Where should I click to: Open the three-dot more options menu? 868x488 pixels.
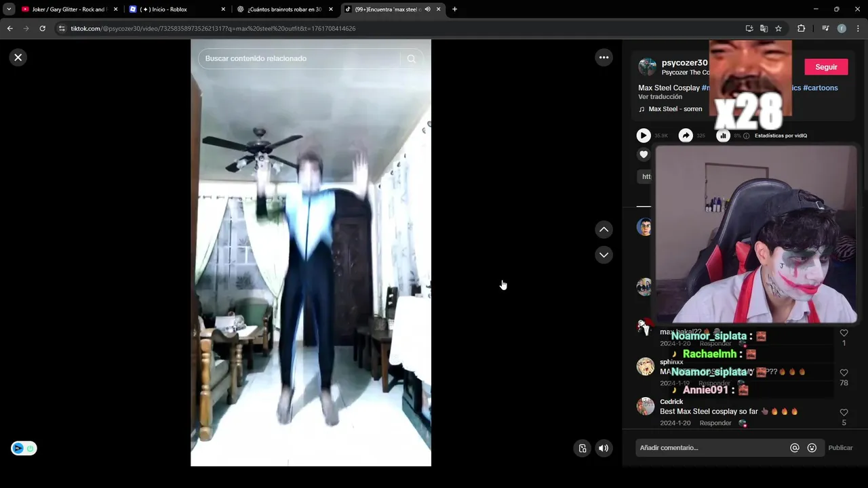point(604,58)
